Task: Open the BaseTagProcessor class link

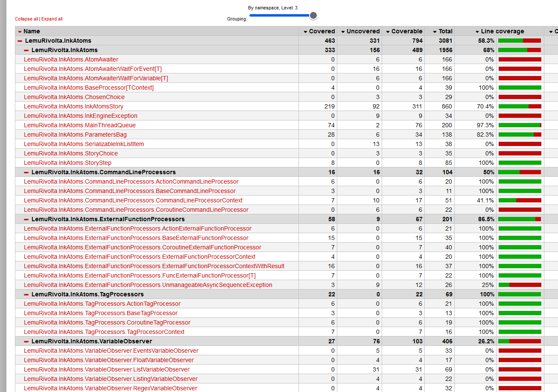Action: (x=101, y=313)
